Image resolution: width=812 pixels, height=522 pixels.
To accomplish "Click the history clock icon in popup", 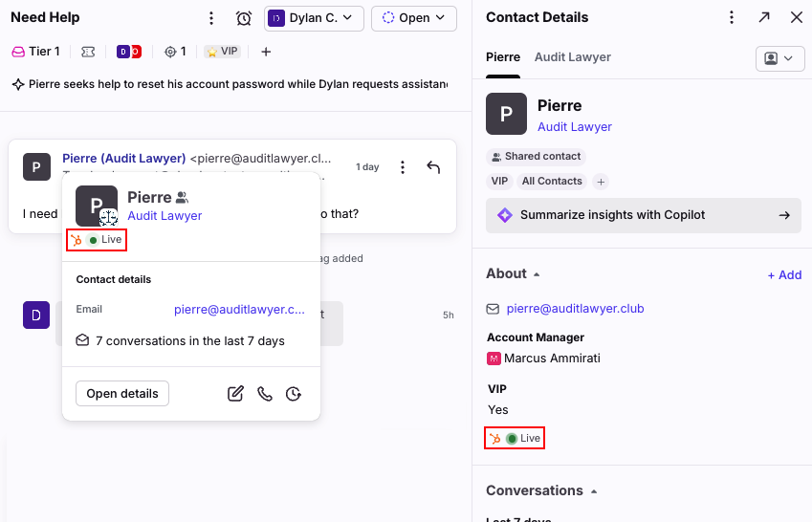I will click(x=294, y=394).
